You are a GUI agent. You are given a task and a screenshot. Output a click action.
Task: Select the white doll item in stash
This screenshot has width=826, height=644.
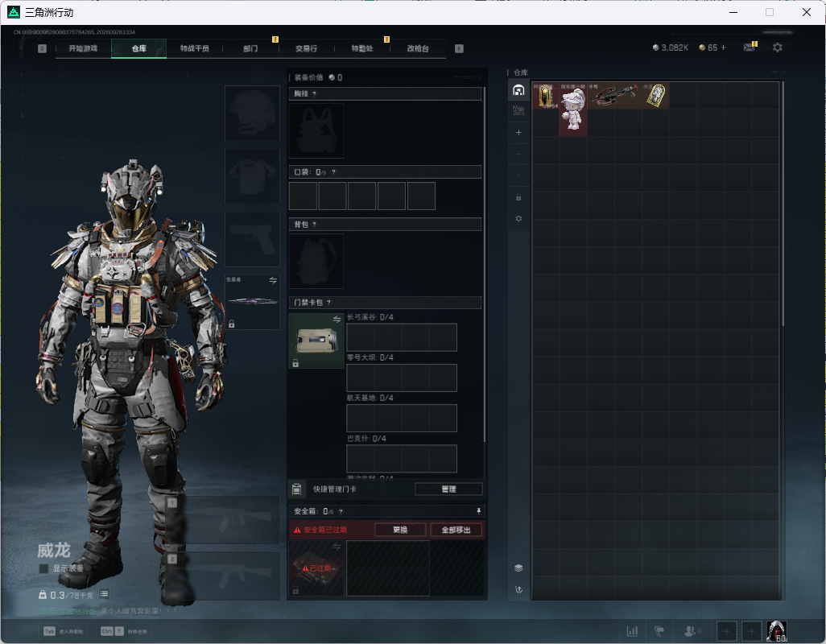[573, 109]
